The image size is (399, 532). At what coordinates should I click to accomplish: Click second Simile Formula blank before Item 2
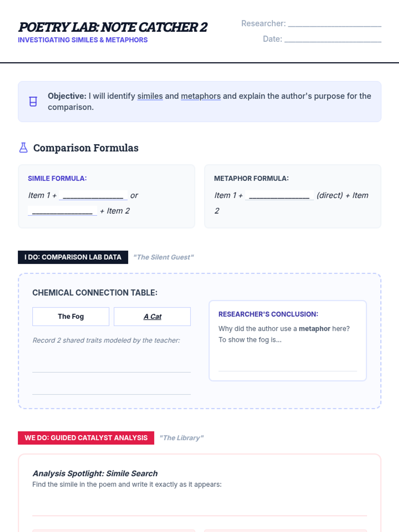tap(63, 211)
